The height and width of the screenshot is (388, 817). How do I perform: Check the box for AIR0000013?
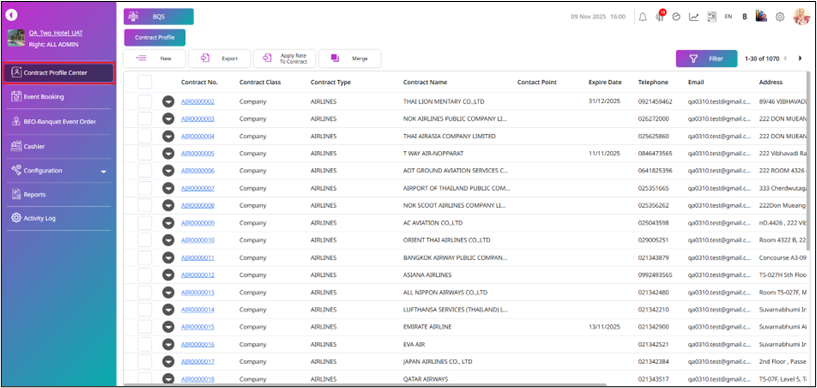coord(144,292)
